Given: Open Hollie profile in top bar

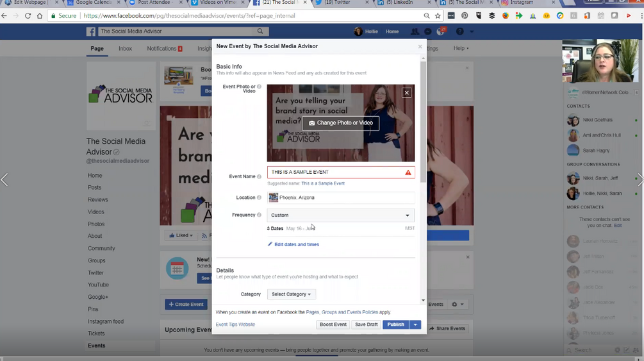Looking at the screenshot, I should (x=366, y=31).
